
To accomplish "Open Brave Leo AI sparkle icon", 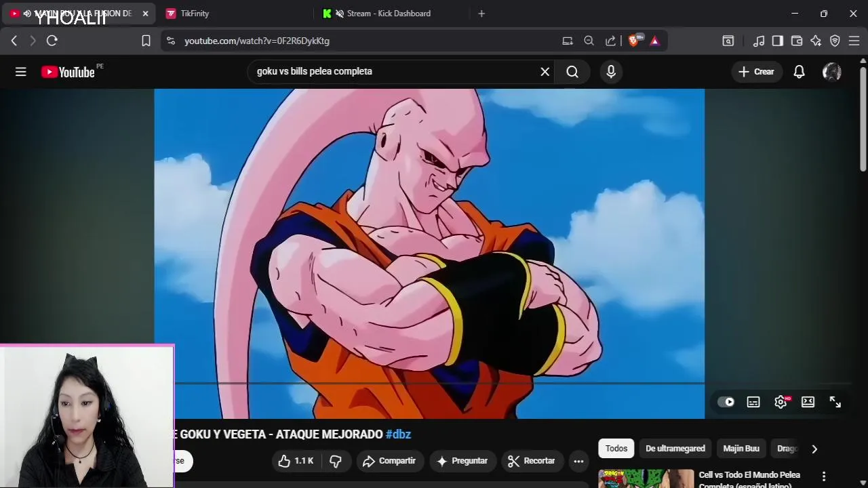I will pos(816,41).
